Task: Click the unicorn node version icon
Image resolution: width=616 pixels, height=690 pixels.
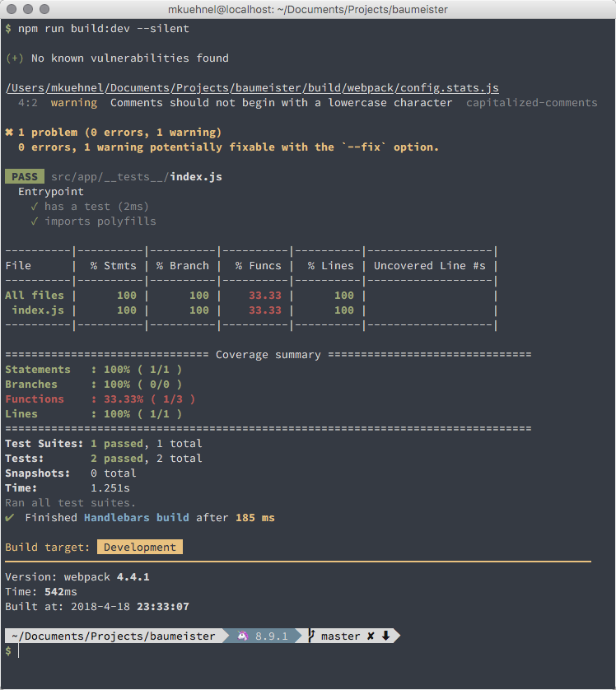Action: 242,636
